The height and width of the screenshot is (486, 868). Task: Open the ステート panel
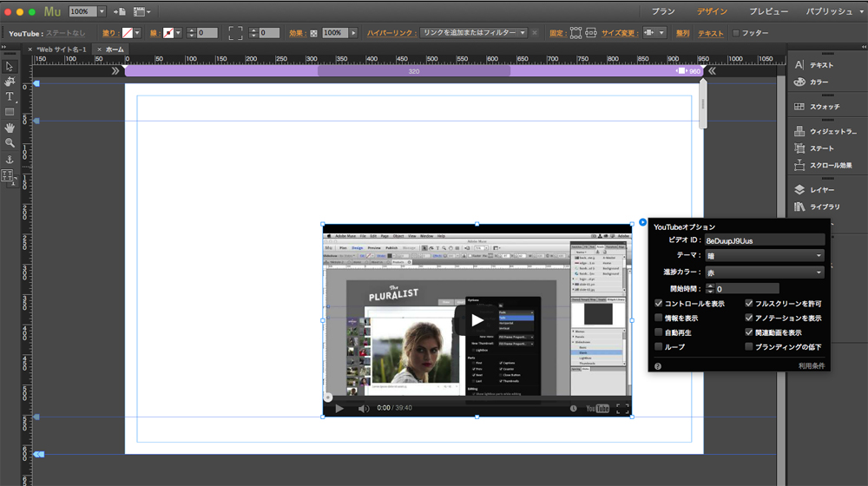click(814, 148)
